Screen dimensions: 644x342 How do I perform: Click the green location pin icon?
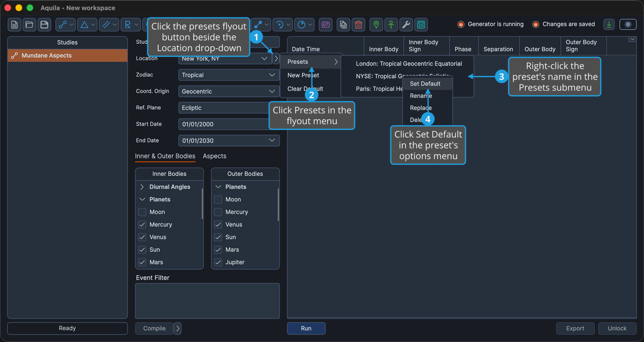tap(376, 25)
